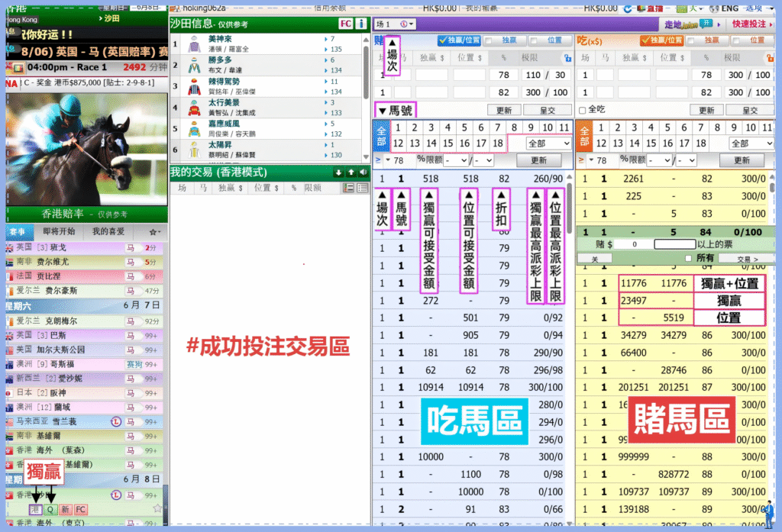Switch to the 即将开始 tab

59,232
